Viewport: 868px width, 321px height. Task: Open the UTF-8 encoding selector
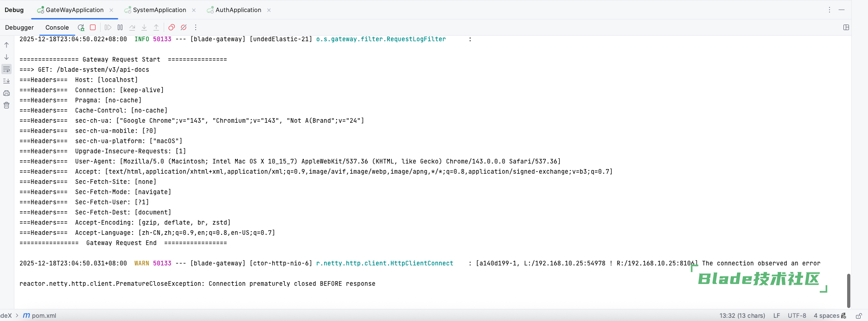(797, 316)
